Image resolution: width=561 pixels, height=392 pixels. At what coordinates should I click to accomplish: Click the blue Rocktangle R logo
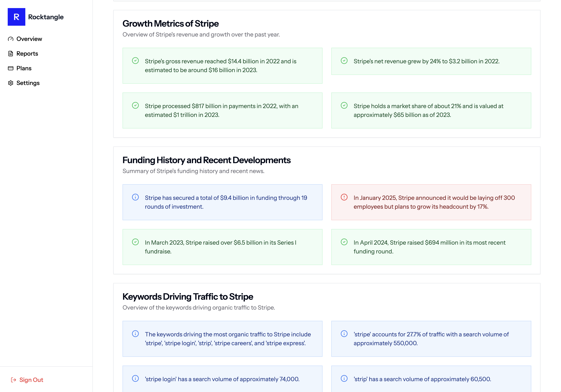pos(16,17)
